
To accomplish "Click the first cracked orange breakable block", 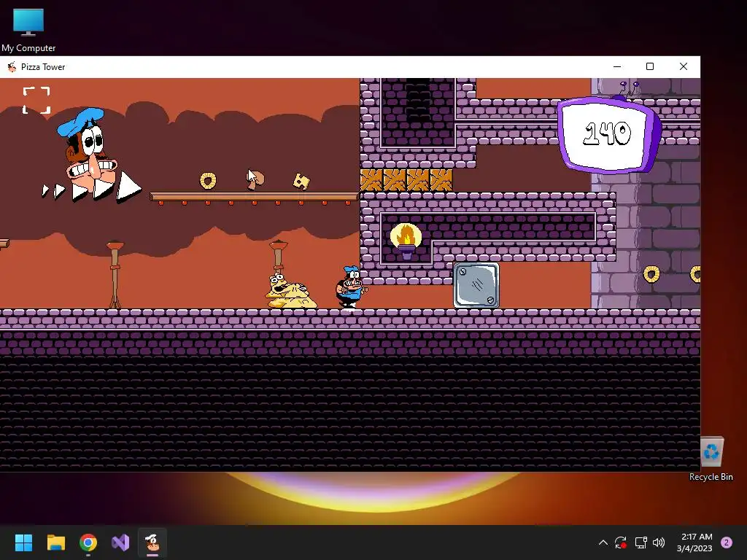I will pos(371,180).
